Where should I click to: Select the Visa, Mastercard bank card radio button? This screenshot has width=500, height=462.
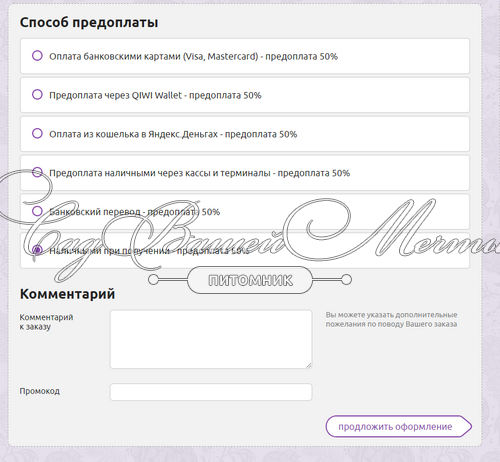tap(37, 56)
